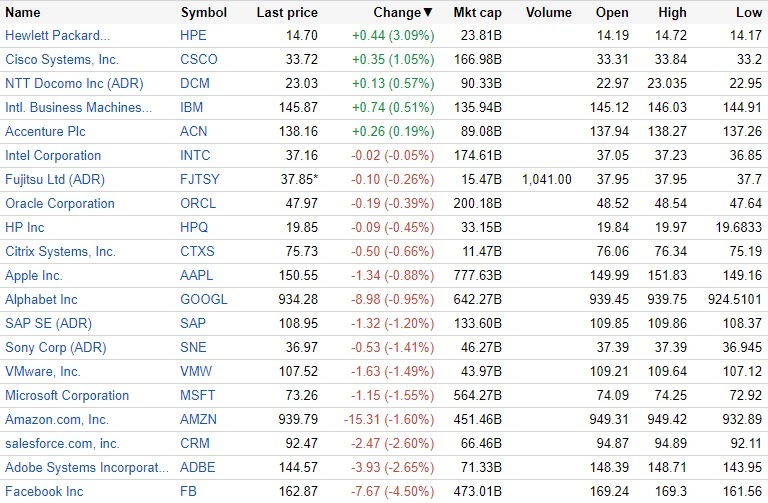Open the Accenture Plc link
The image size is (768, 503).
47,131
